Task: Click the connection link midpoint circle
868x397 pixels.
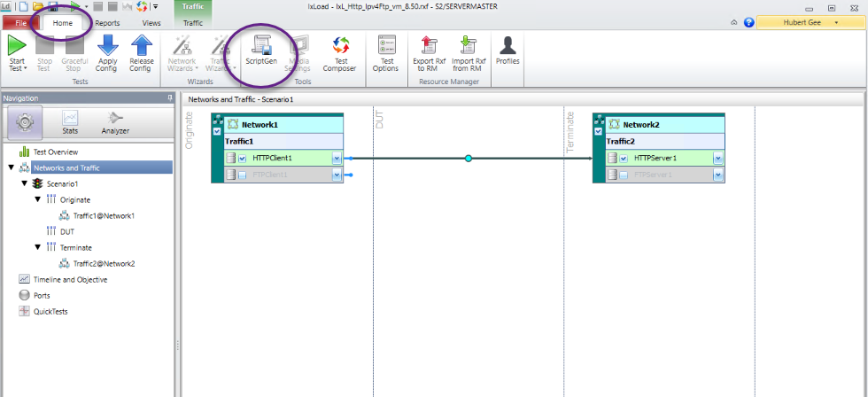Action: (469, 159)
